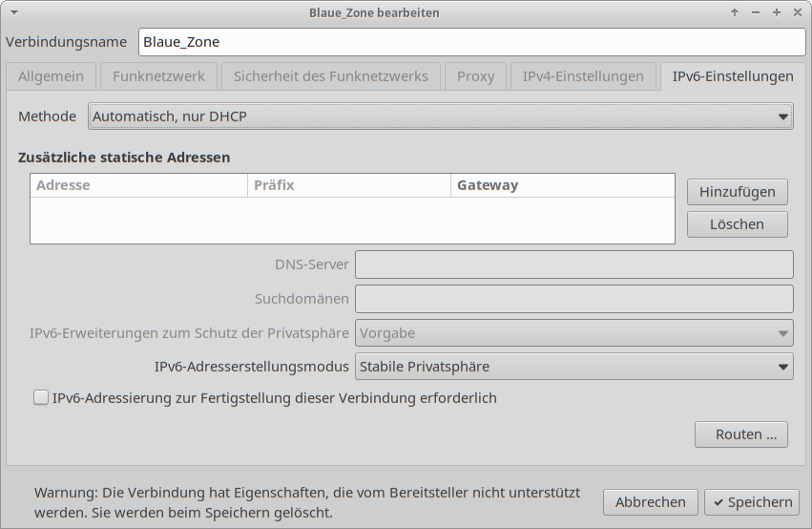The height and width of the screenshot is (529, 812).
Task: Save the connection with Speichern
Action: [x=751, y=502]
